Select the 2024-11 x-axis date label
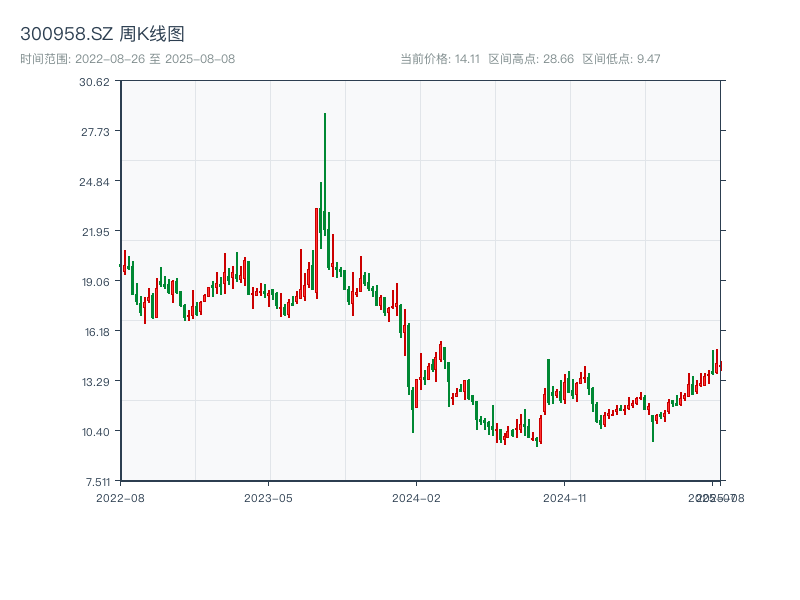 [x=565, y=497]
